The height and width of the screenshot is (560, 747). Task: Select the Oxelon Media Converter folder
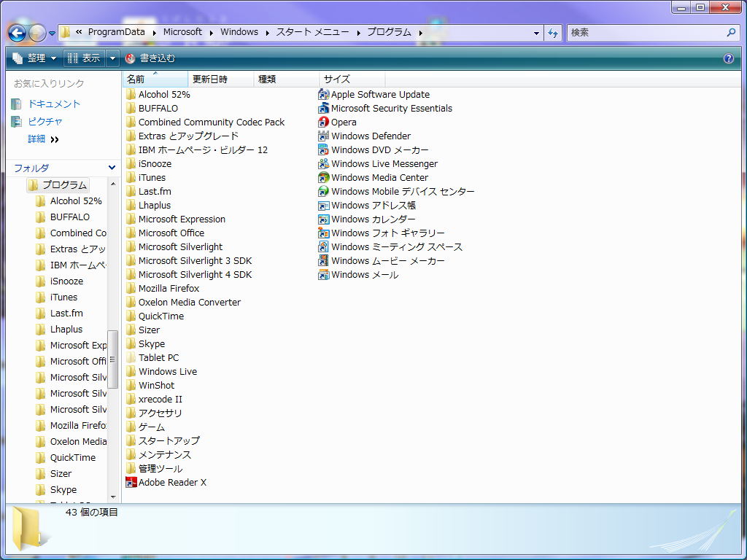183,302
